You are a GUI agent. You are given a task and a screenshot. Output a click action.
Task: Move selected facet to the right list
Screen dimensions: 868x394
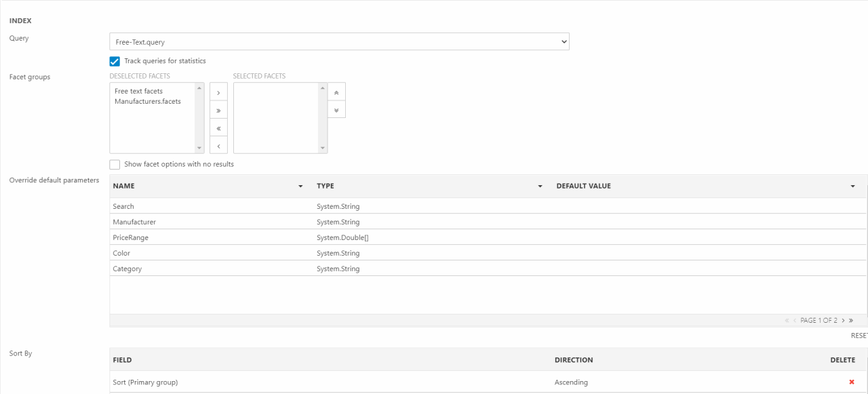tap(218, 92)
